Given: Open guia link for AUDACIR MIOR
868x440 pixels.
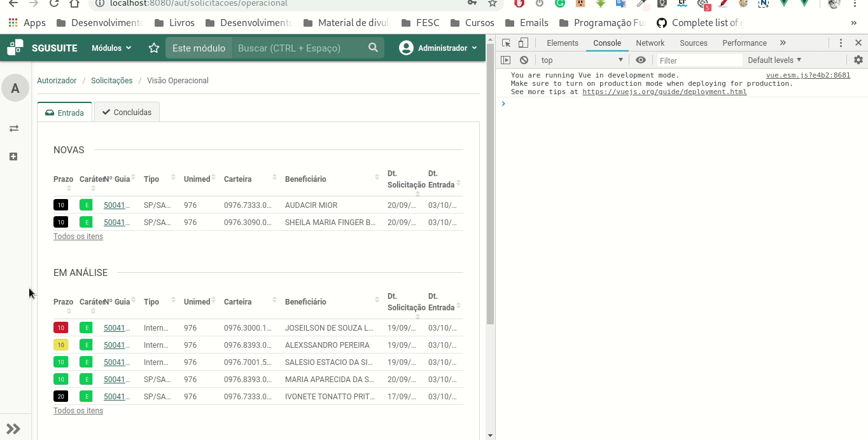Looking at the screenshot, I should [x=116, y=205].
